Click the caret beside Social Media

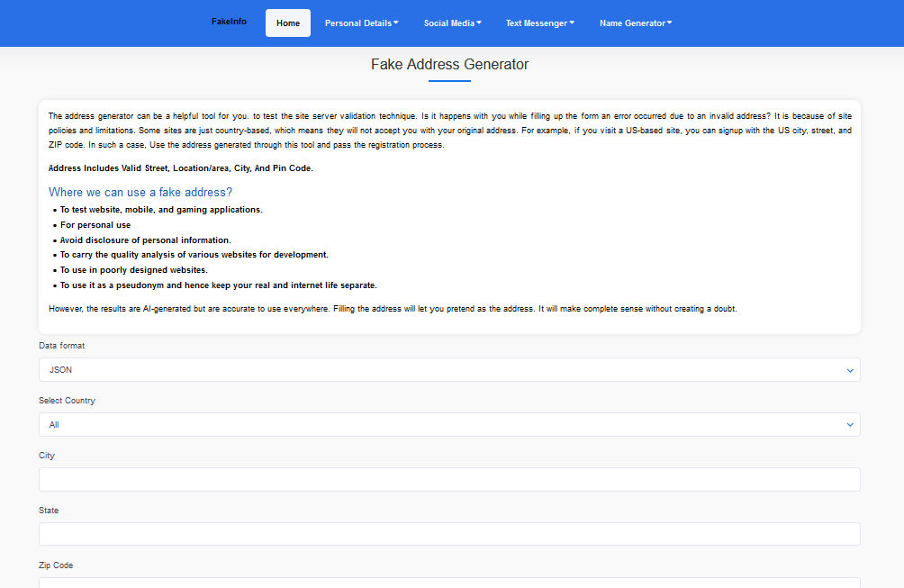coord(479,23)
